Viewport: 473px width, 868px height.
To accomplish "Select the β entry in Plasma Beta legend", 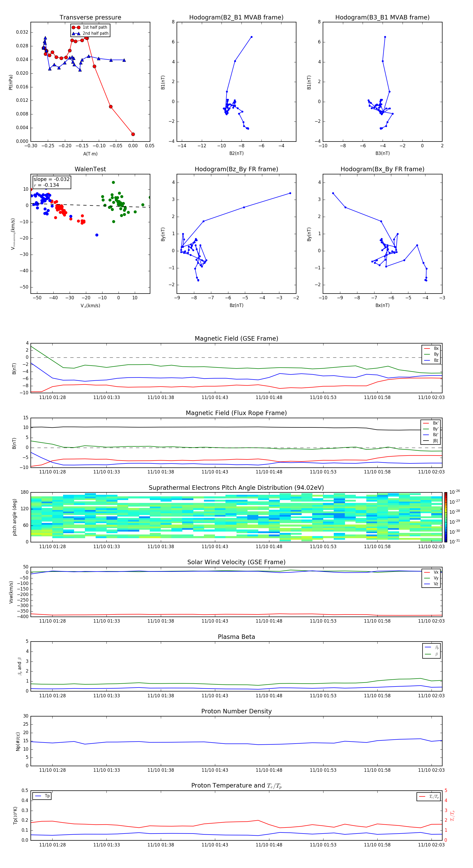I will point(431,654).
